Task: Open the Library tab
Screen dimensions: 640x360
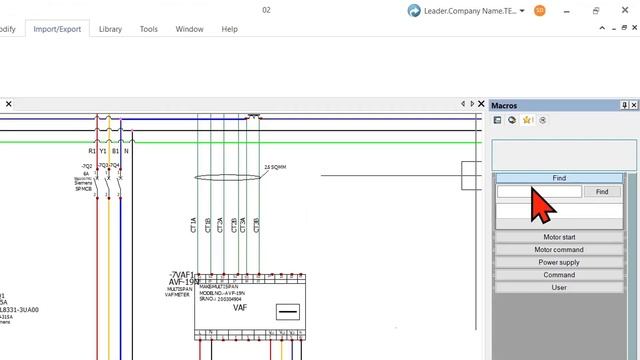Action: pos(110,29)
